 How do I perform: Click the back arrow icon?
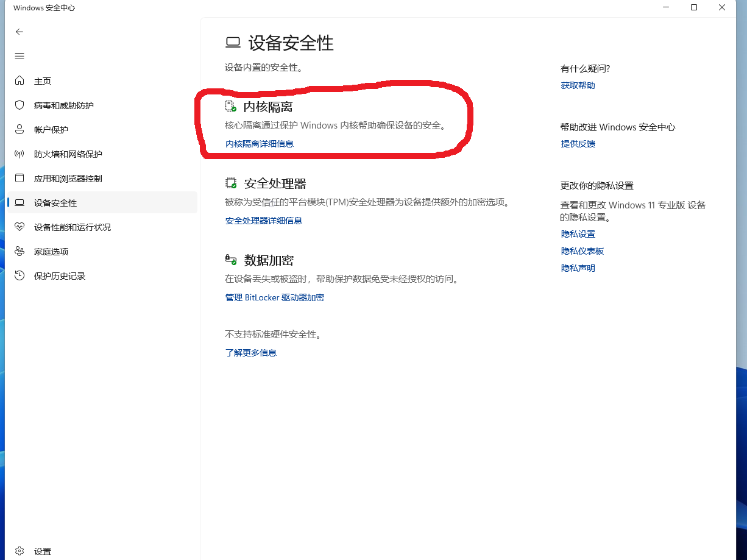tap(19, 32)
